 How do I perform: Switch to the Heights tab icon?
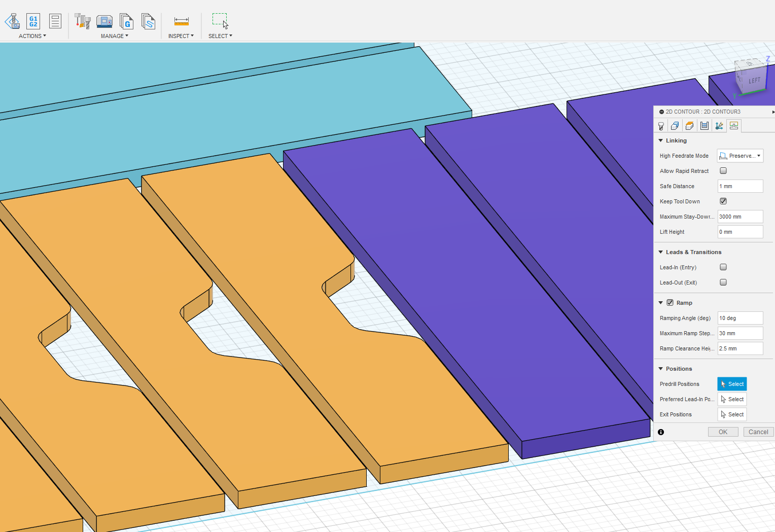pyautogui.click(x=690, y=126)
